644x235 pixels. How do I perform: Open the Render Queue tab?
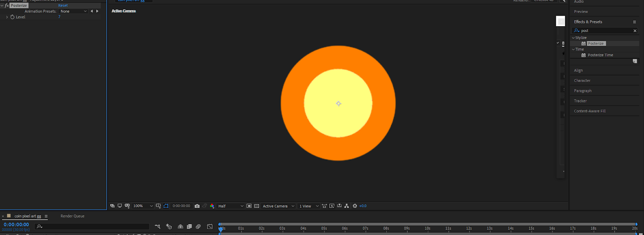pyautogui.click(x=72, y=216)
